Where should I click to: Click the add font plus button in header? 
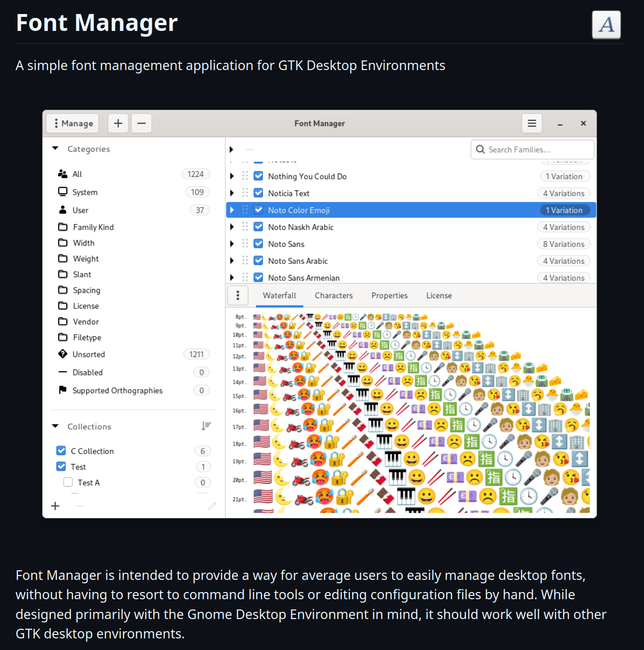click(x=118, y=123)
